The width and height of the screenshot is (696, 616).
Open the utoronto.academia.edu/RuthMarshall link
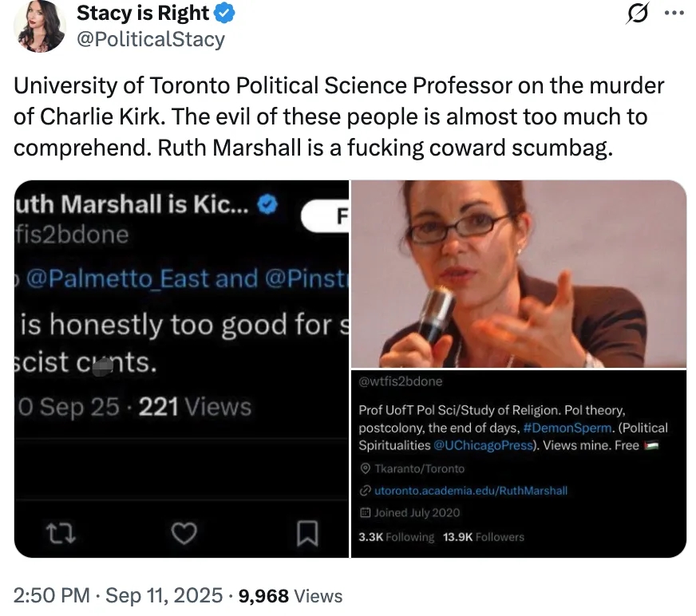470,491
